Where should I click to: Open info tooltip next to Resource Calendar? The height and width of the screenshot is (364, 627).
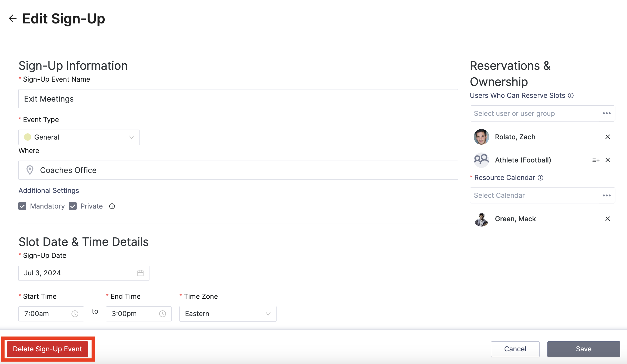click(540, 178)
